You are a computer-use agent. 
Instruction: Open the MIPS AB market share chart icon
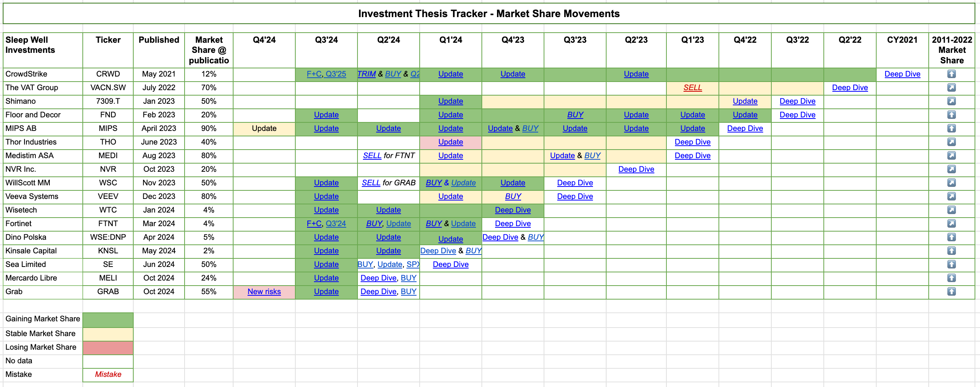point(951,128)
